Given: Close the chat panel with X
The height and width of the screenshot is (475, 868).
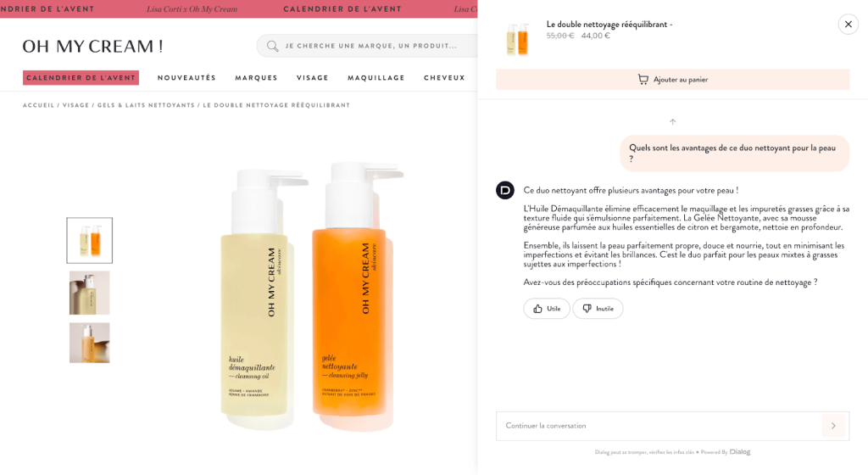Looking at the screenshot, I should (x=848, y=25).
